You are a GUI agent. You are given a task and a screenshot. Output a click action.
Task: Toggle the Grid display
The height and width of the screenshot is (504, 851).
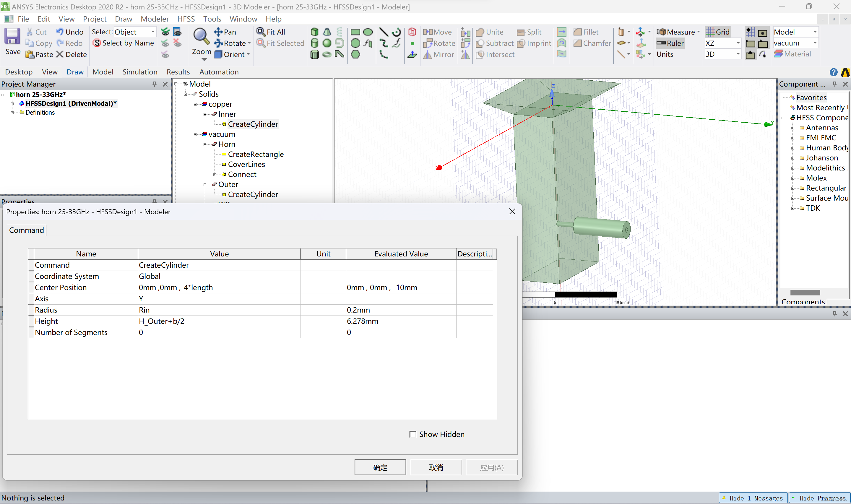717,32
